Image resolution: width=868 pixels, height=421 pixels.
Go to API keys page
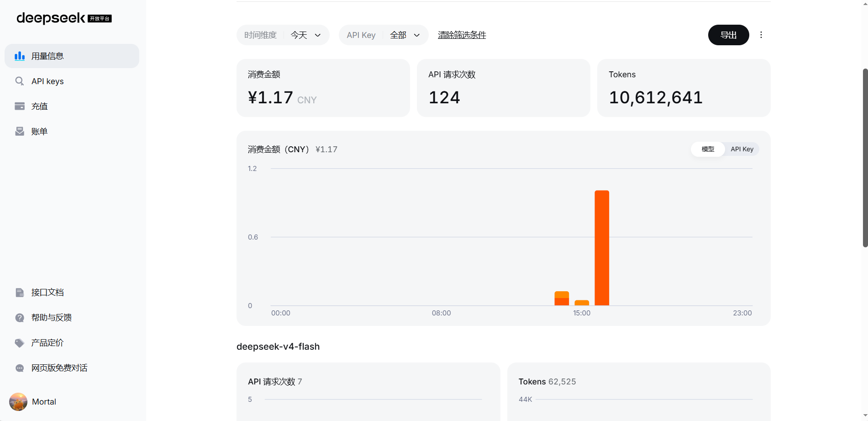pos(72,81)
